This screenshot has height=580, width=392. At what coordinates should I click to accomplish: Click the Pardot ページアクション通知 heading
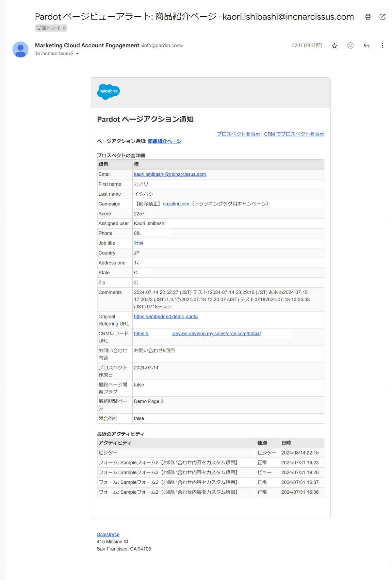pos(145,120)
